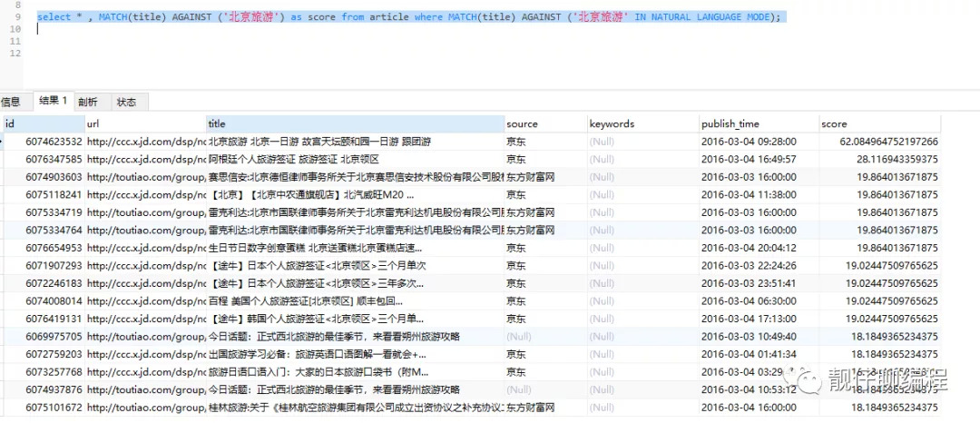The width and height of the screenshot is (980, 423).
Task: Click the score column header
Action: (877, 123)
